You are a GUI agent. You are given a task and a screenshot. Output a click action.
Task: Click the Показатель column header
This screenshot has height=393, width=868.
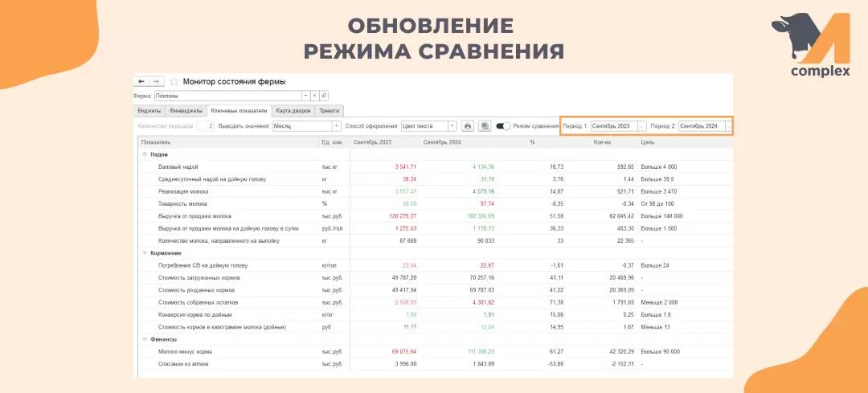coord(228,142)
